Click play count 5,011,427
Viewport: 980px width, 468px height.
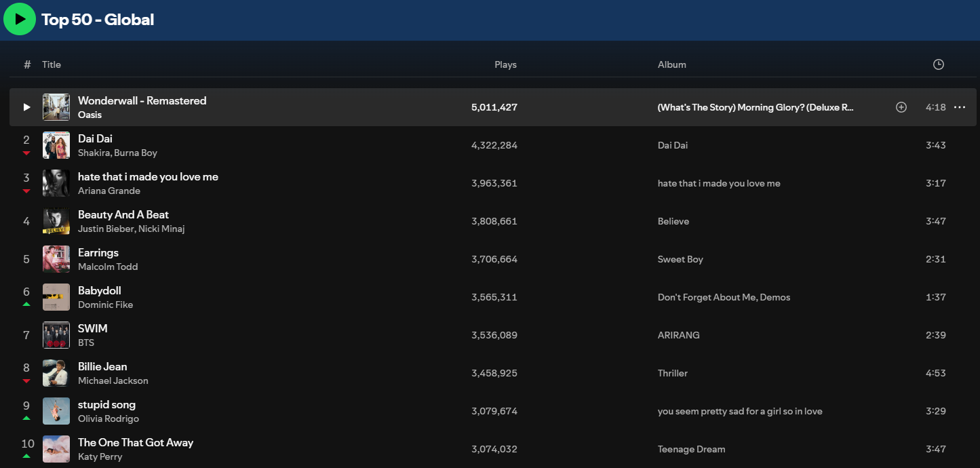click(x=494, y=107)
